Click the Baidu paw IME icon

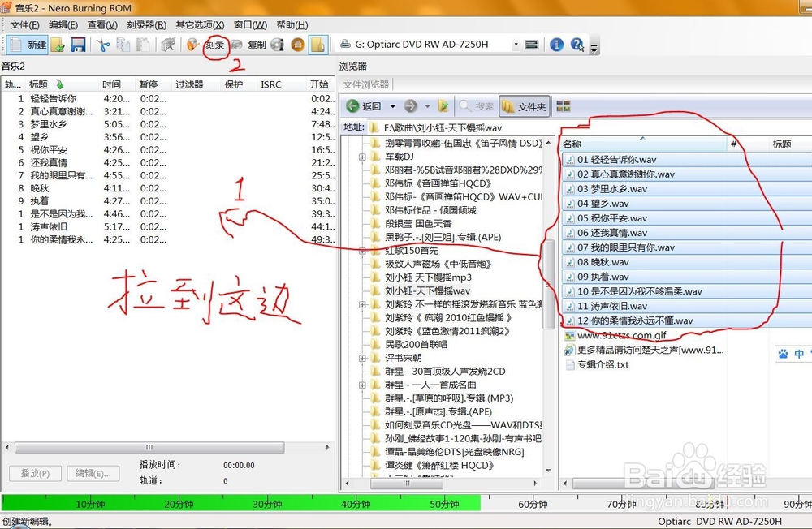pos(783,354)
